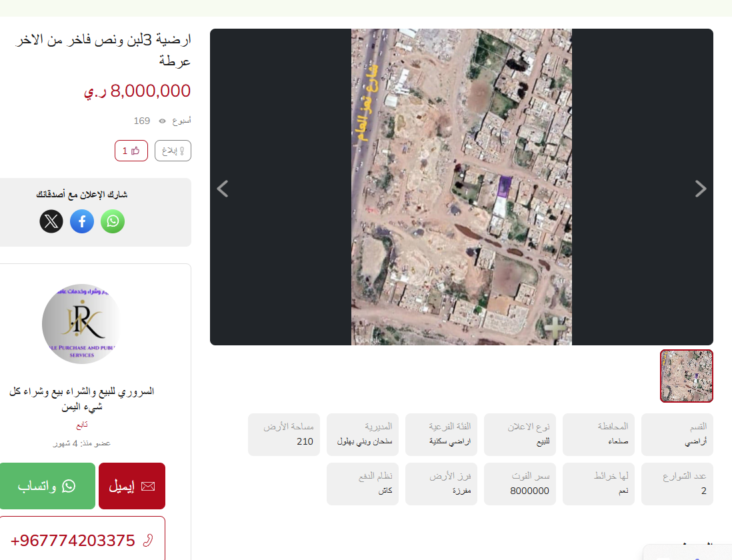732x560 pixels.
Task: Select the price text 8,000,000 ر.ي
Action: (x=137, y=91)
